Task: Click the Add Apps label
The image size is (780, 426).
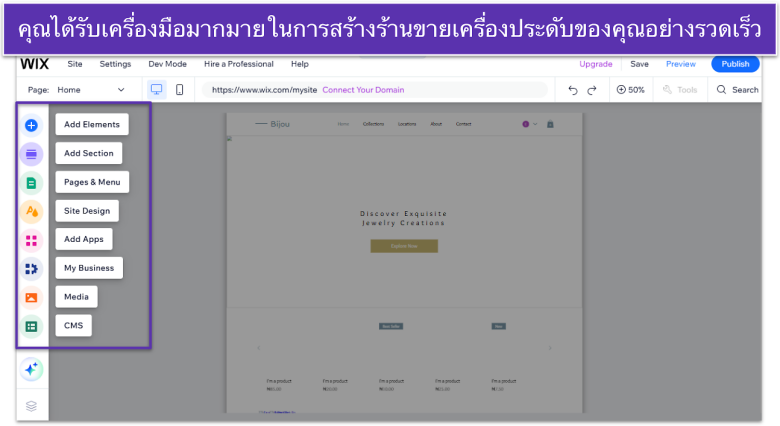Action: (84, 239)
